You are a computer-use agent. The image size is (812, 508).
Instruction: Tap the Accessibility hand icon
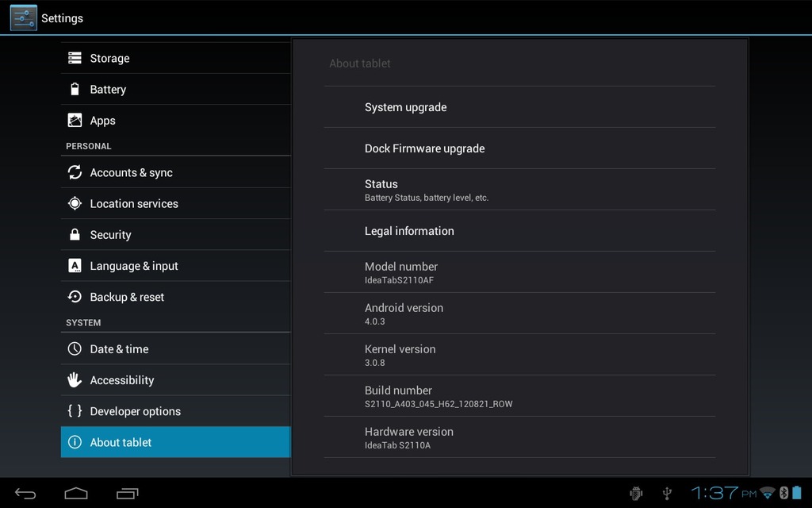click(75, 379)
